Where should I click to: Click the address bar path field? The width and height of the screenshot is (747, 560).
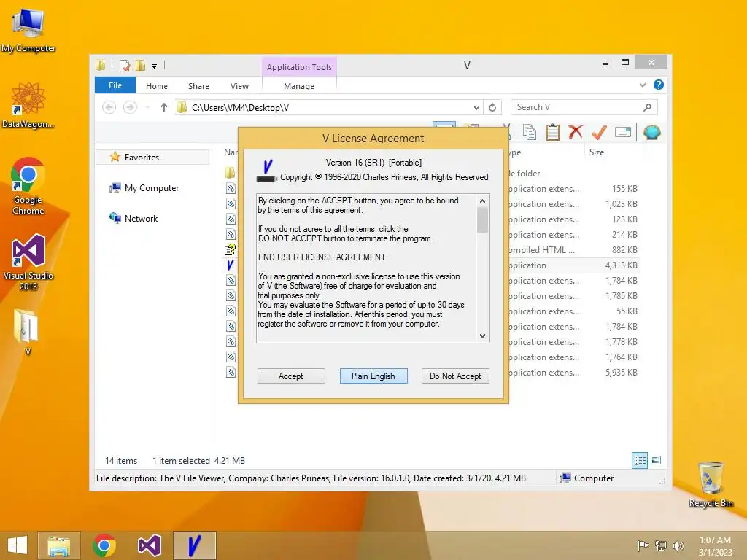click(329, 108)
